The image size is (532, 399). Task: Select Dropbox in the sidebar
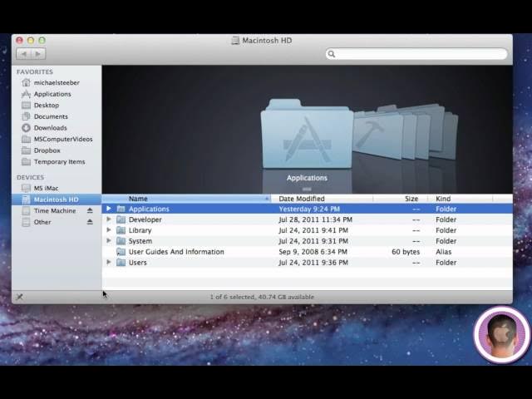(x=41, y=150)
